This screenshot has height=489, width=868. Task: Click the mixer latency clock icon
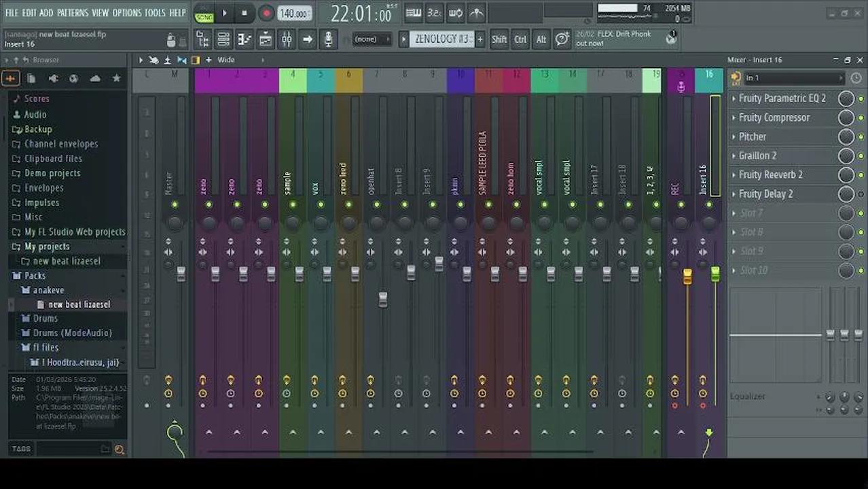coord(856,78)
